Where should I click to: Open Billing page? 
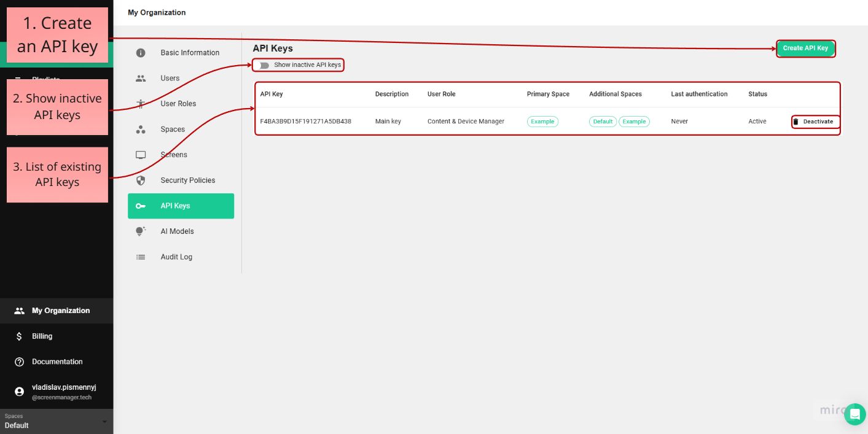point(57,336)
